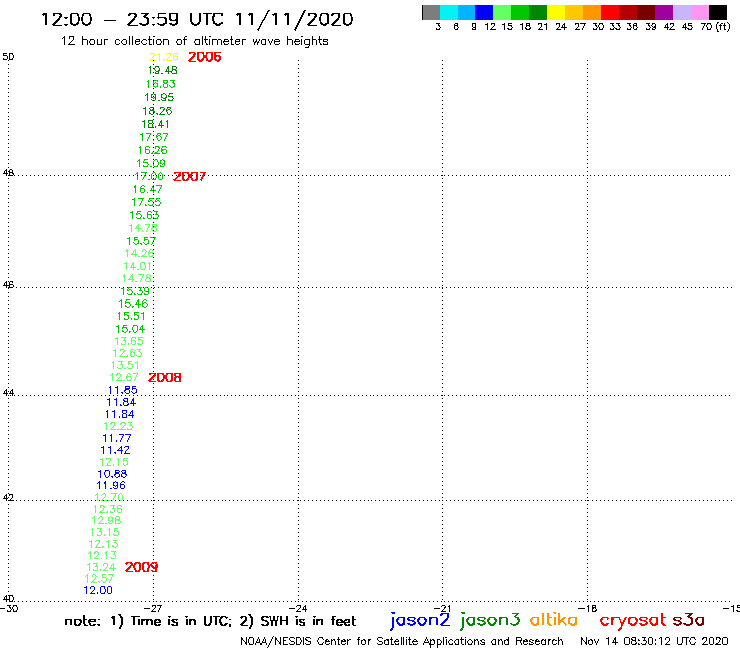
Task: Click the wave height value 12.57
Action: (x=99, y=579)
